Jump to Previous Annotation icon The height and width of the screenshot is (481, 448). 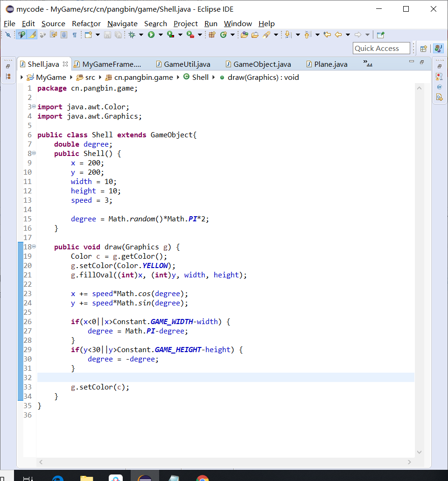(x=308, y=35)
